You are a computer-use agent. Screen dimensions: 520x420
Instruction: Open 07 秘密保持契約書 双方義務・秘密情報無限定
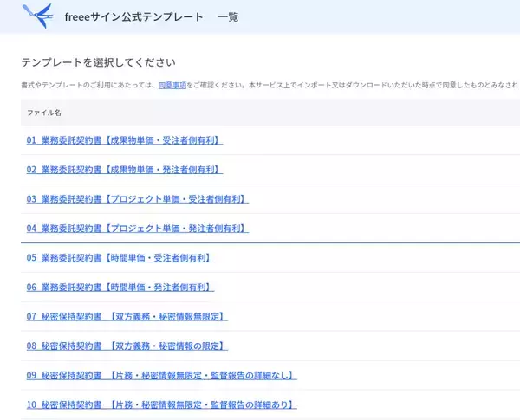pyautogui.click(x=127, y=317)
